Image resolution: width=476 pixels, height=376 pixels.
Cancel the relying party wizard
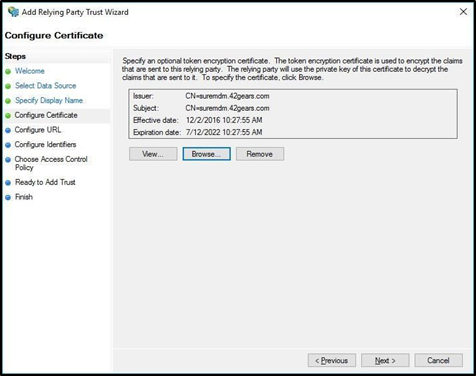(438, 360)
